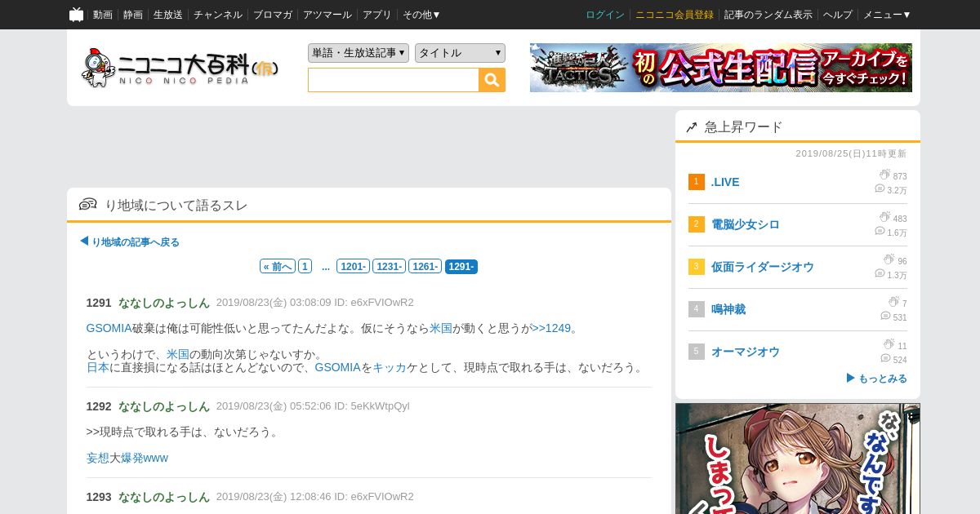
Task: Click the ニコニコ大百科 logo
Action: [x=180, y=68]
